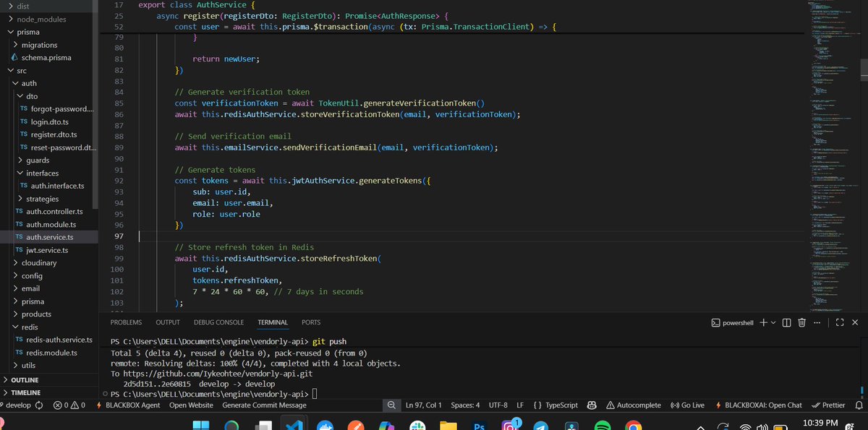Screen dimensions: 868x430
Task: Open auth.controller.ts file
Action: (49, 212)
